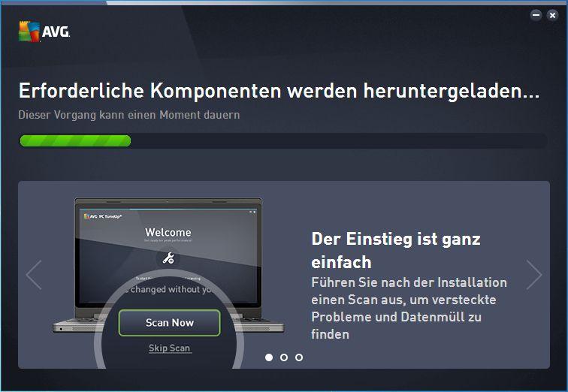Close the AVG installer window
This screenshot has width=568, height=392.
click(x=552, y=15)
